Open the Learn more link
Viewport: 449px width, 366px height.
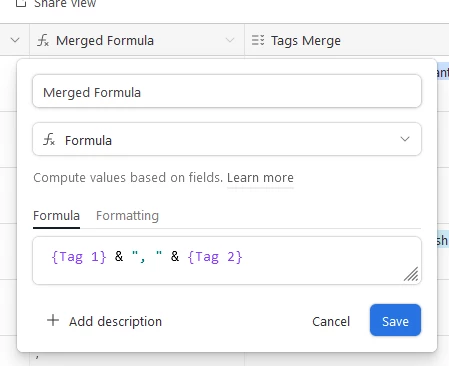[260, 178]
